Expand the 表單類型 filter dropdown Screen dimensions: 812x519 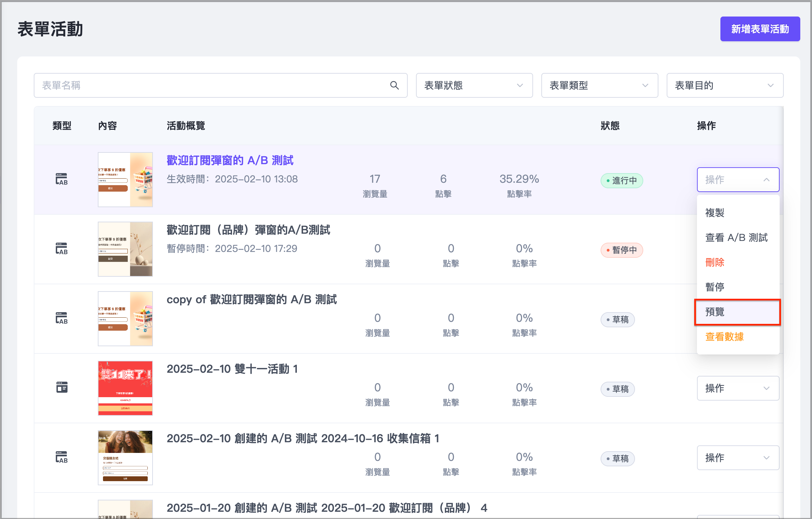599,85
